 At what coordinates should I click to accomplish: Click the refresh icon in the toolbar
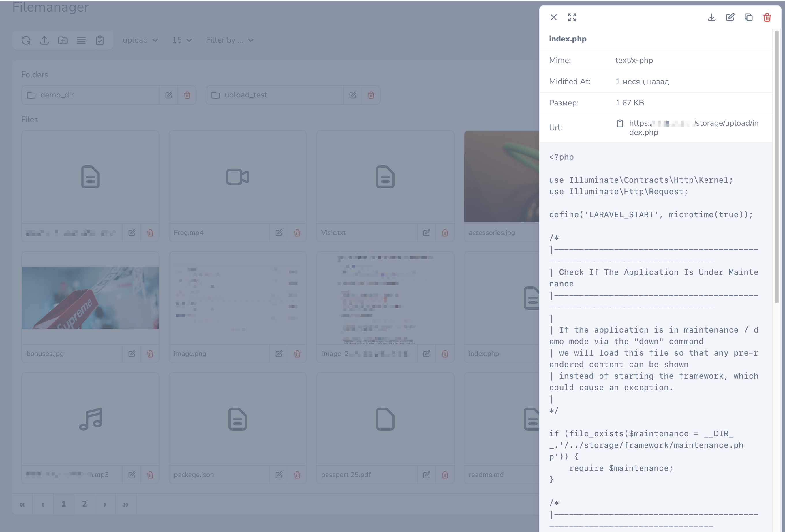[x=26, y=40]
